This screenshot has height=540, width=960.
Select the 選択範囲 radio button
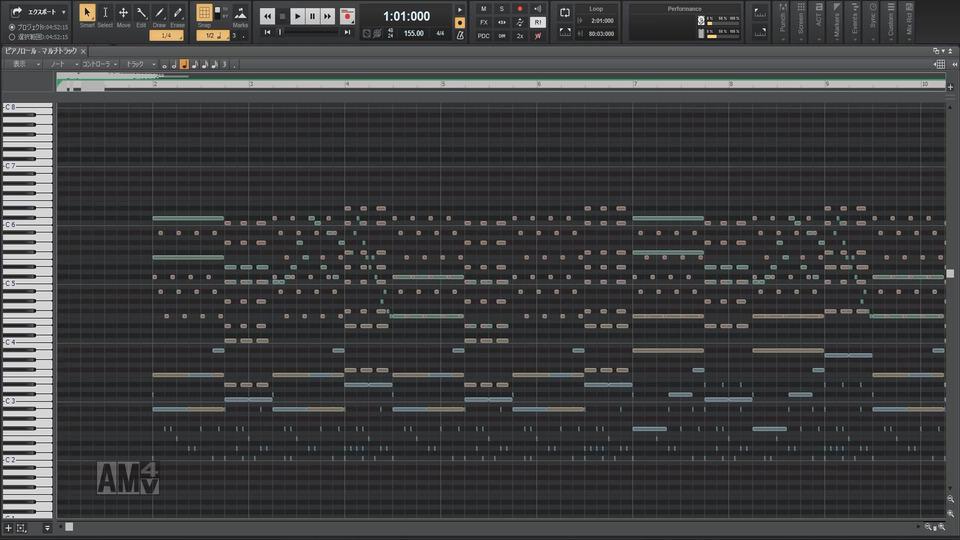pyautogui.click(x=12, y=36)
